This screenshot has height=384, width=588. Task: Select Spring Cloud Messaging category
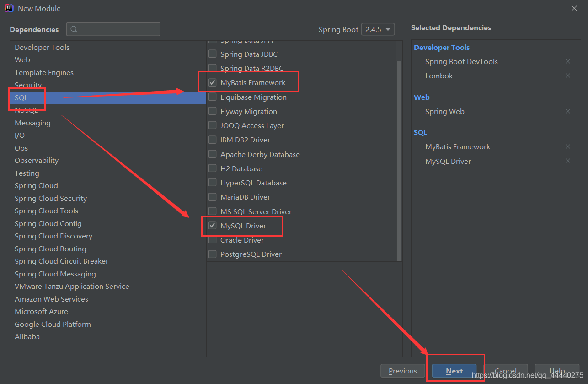click(x=108, y=274)
